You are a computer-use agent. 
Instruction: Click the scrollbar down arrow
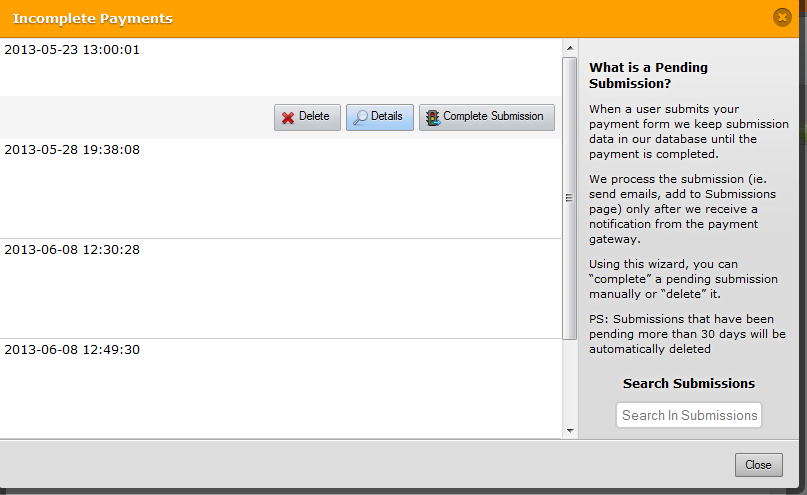(x=570, y=431)
